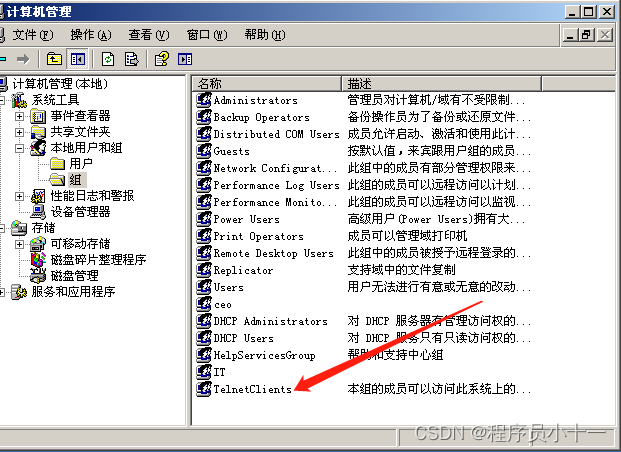621x452 pixels.
Task: Click the Export List toolbar icon
Action: coord(131,59)
